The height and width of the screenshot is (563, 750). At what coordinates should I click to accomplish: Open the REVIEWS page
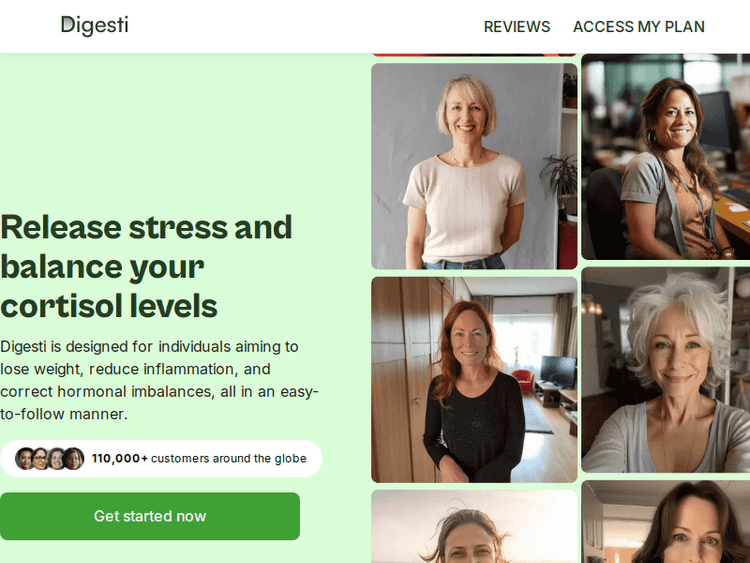(517, 27)
